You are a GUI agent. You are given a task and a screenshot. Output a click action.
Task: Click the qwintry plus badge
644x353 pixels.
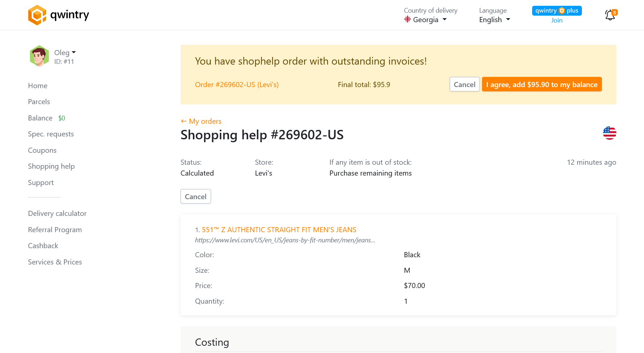(x=556, y=11)
